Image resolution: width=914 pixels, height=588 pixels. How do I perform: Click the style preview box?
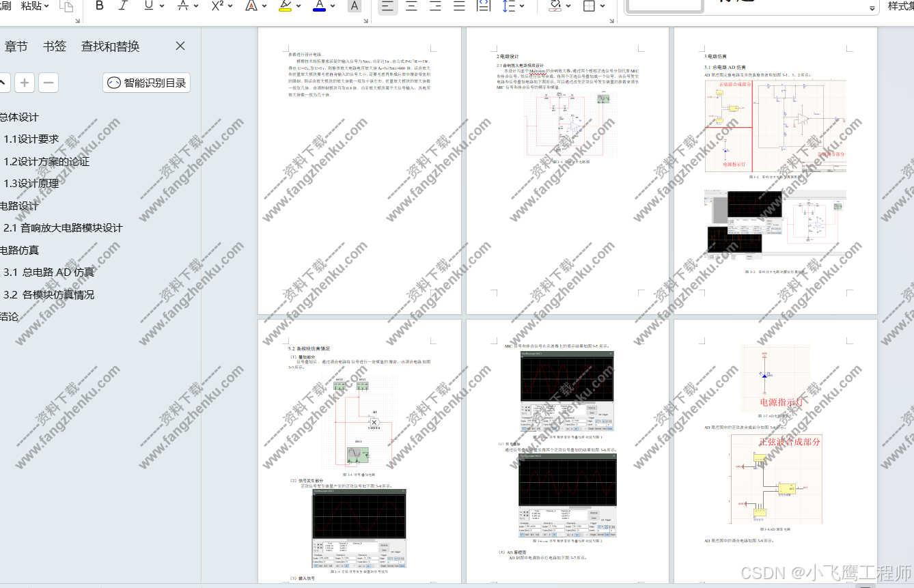[x=665, y=6]
